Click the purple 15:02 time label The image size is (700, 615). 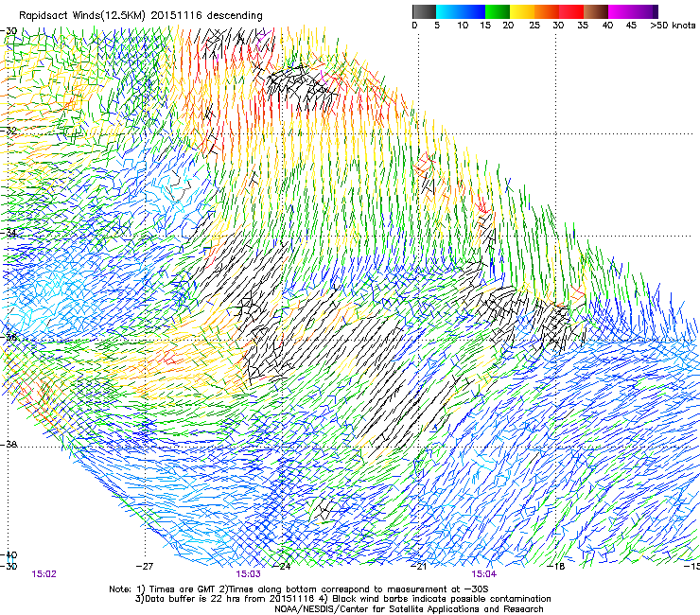44,574
